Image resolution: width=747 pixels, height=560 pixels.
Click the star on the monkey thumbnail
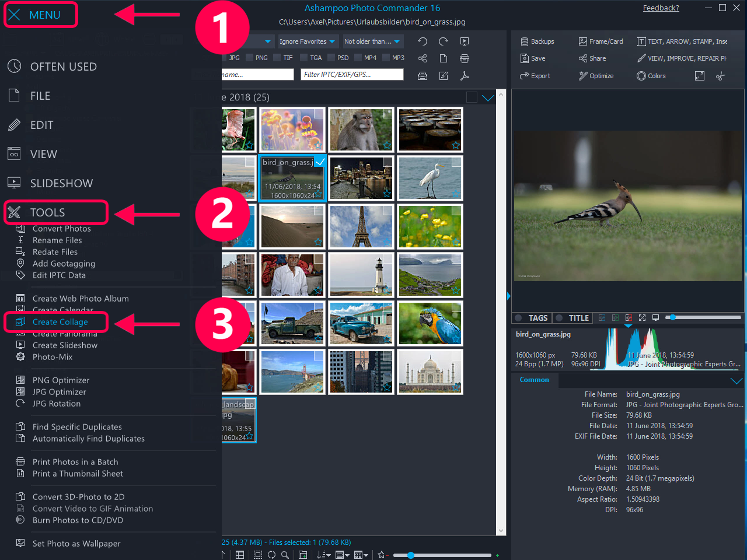pos(386,145)
